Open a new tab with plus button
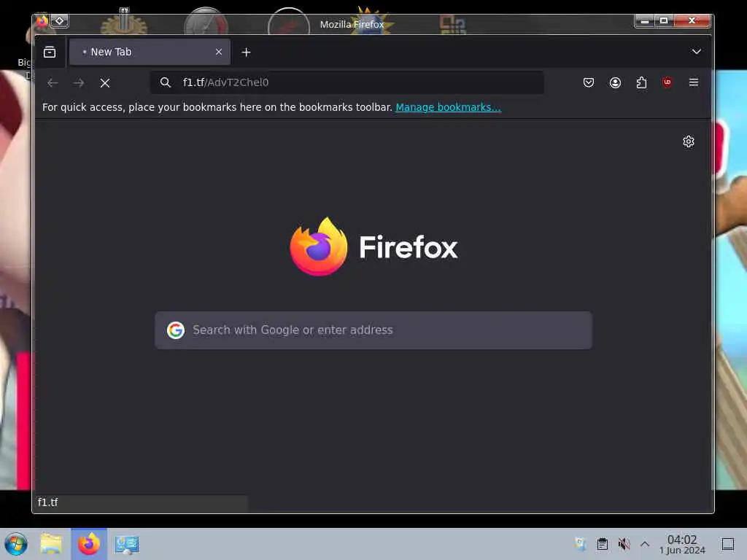Viewport: 747px width, 560px height. 247,52
